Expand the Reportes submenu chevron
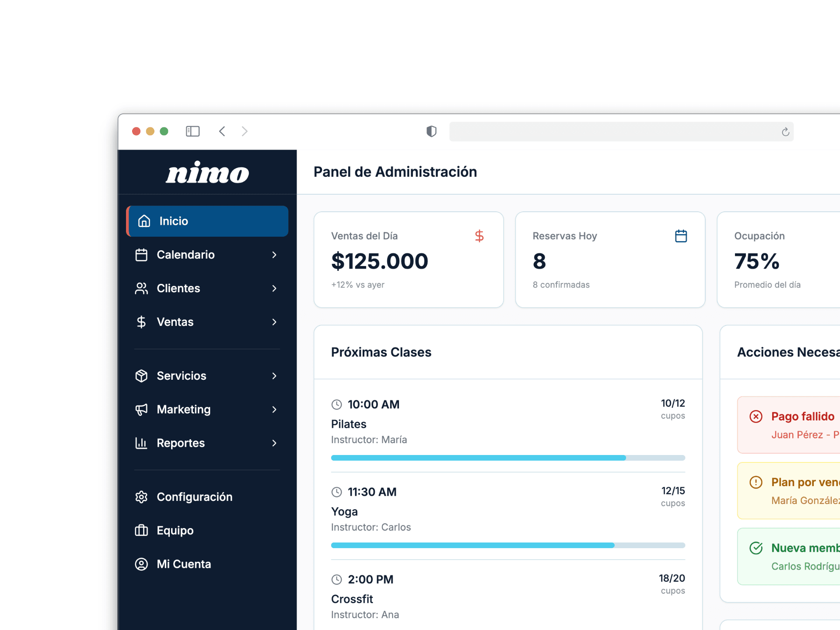Image resolution: width=840 pixels, height=630 pixels. point(275,443)
